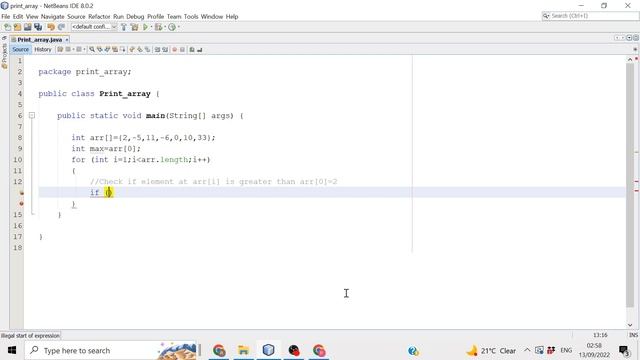Click the Find Next Occurrence icon
Screen dimensions: 640x360
click(107, 49)
